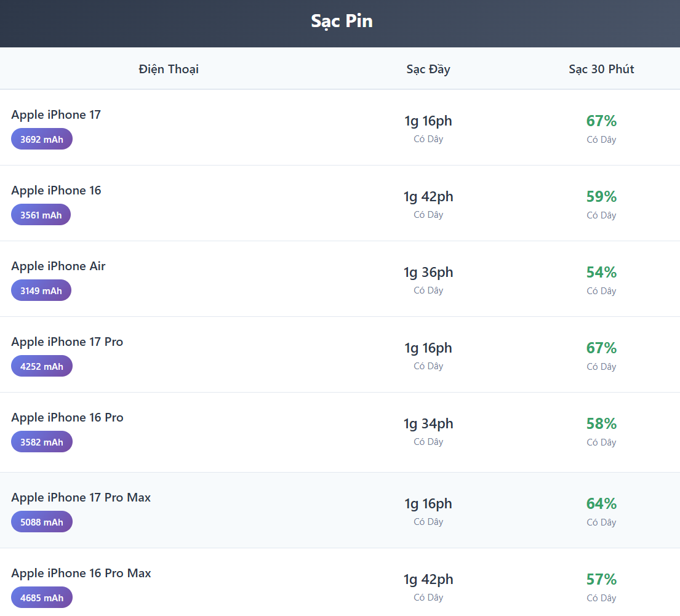Select the 1g 34ph full charge time
Image resolution: width=680 pixels, height=616 pixels.
(428, 423)
